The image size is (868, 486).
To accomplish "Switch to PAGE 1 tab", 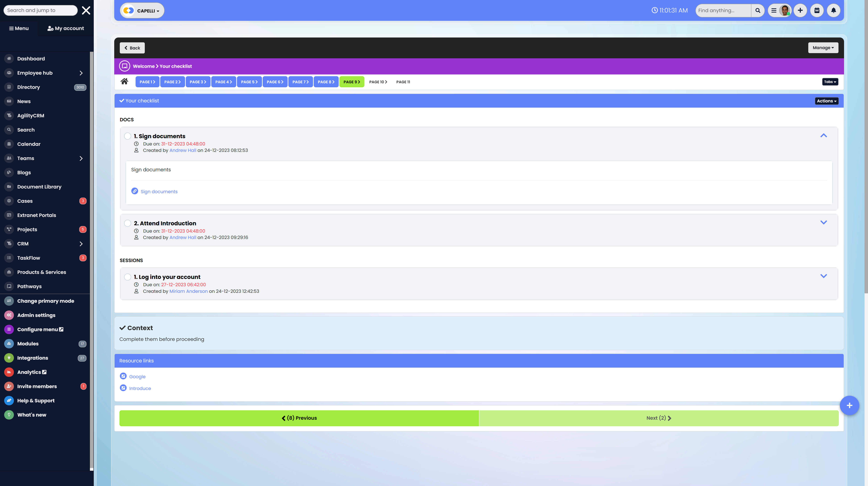I will pos(147,82).
